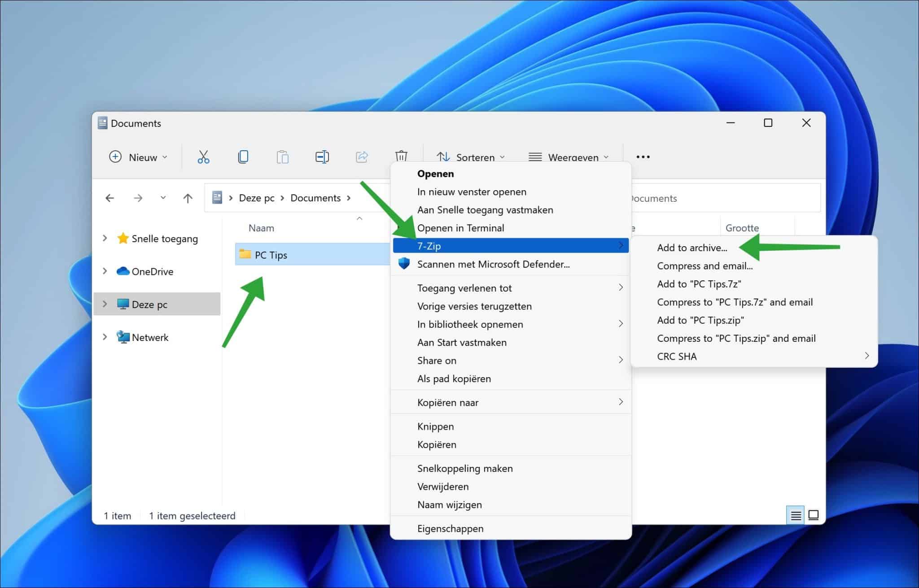Open the See more ellipsis in the toolbar
919x588 pixels.
click(643, 157)
